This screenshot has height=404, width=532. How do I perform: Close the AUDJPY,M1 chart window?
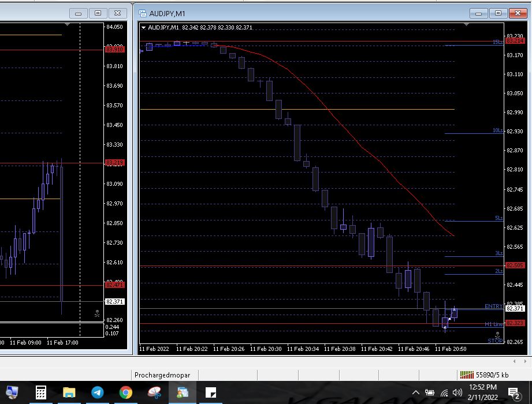pos(518,13)
